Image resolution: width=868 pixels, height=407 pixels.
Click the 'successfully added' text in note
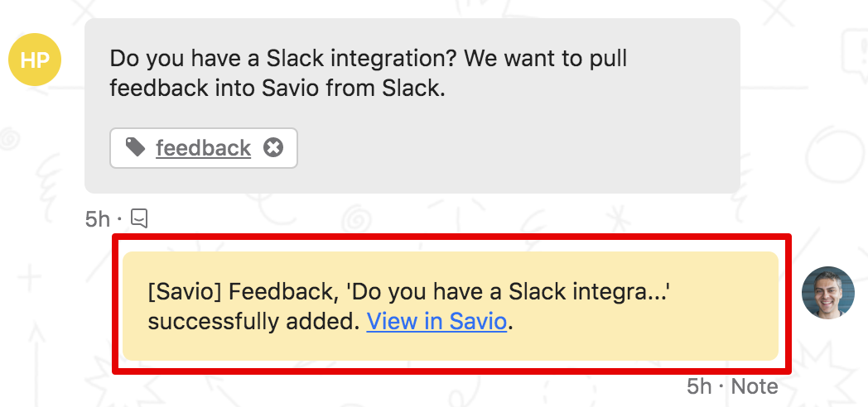coord(250,322)
